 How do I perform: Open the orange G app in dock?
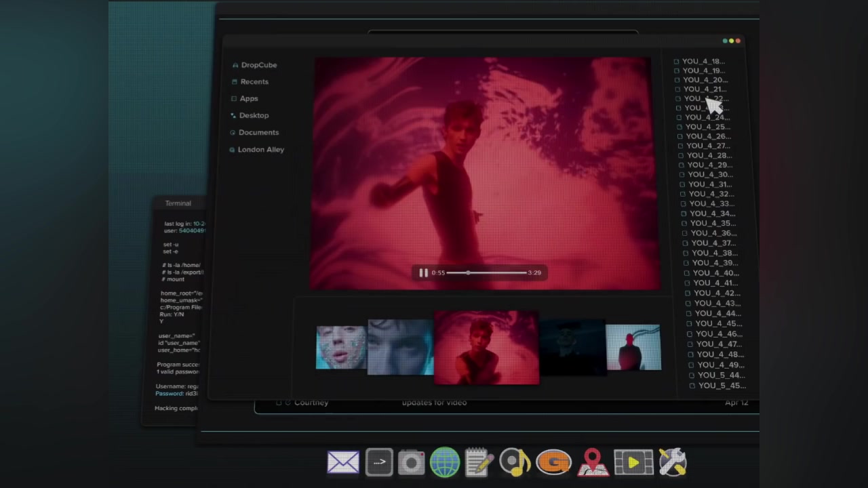pos(553,463)
